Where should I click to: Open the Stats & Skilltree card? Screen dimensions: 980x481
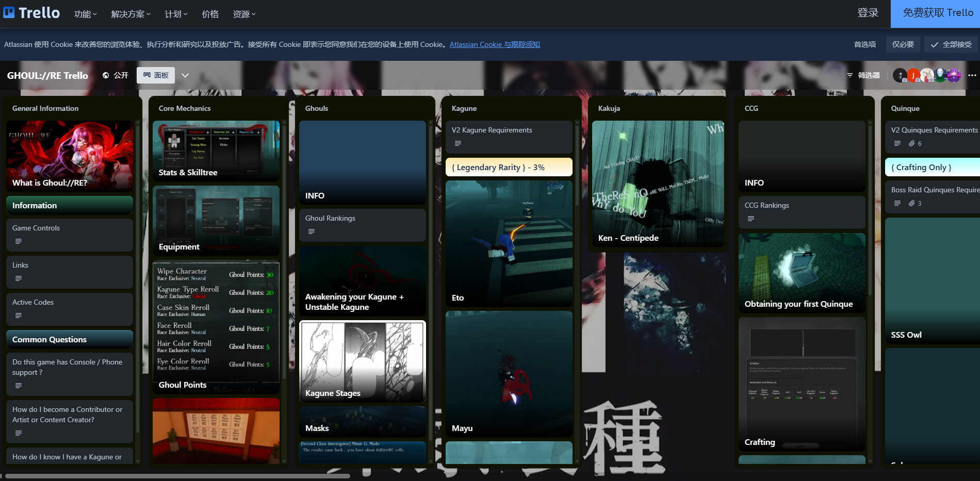(x=216, y=151)
